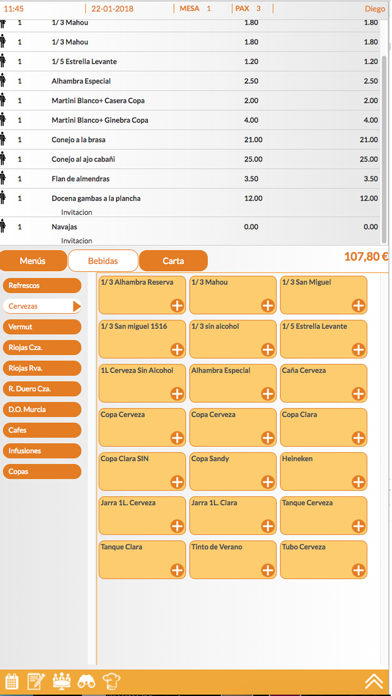
Task: Select 1/5 Estrella Levante order line name
Action: [84, 62]
